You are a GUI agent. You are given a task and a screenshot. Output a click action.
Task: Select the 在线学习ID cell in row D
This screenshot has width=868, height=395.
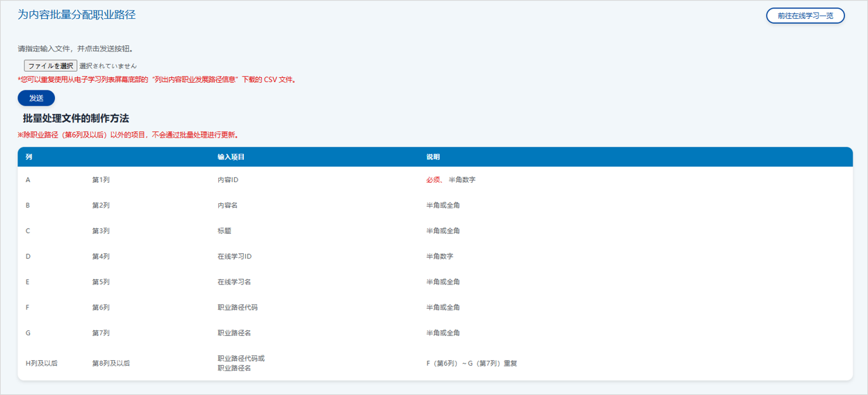(234, 257)
